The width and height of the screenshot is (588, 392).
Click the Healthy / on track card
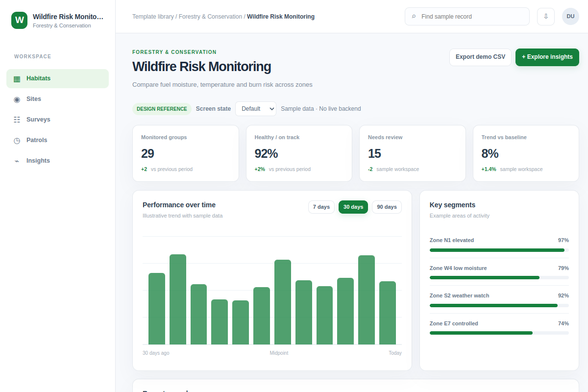(299, 153)
